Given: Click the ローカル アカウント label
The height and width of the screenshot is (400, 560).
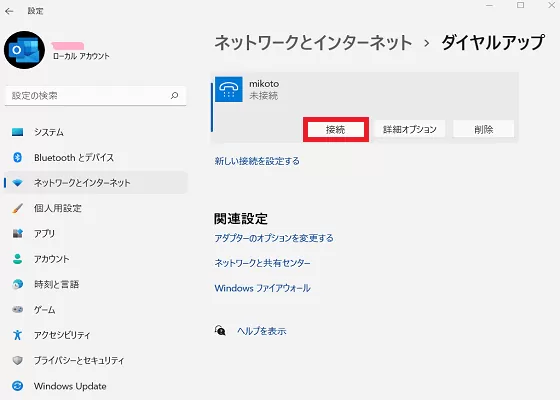Looking at the screenshot, I should (81, 56).
